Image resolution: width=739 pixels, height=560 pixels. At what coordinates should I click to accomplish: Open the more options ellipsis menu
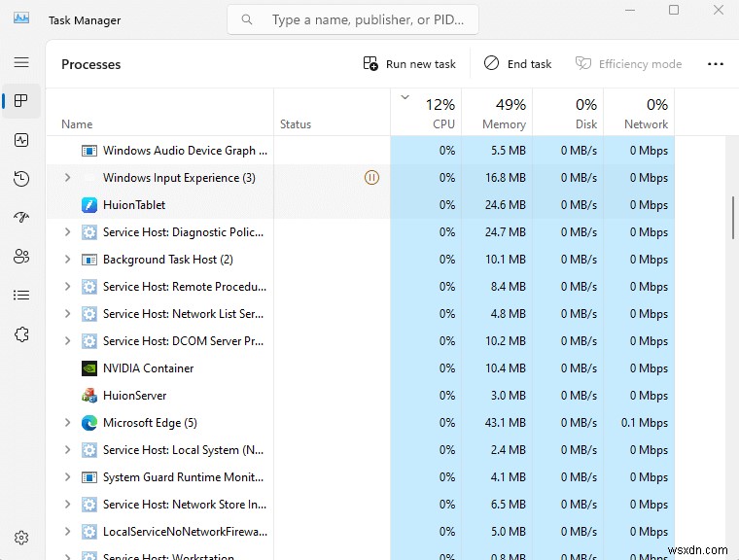click(715, 64)
